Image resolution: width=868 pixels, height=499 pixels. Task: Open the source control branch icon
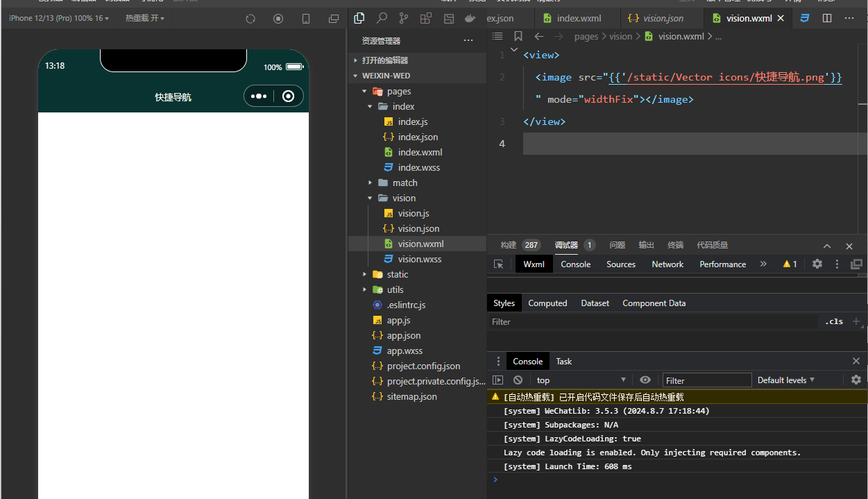[x=404, y=18]
